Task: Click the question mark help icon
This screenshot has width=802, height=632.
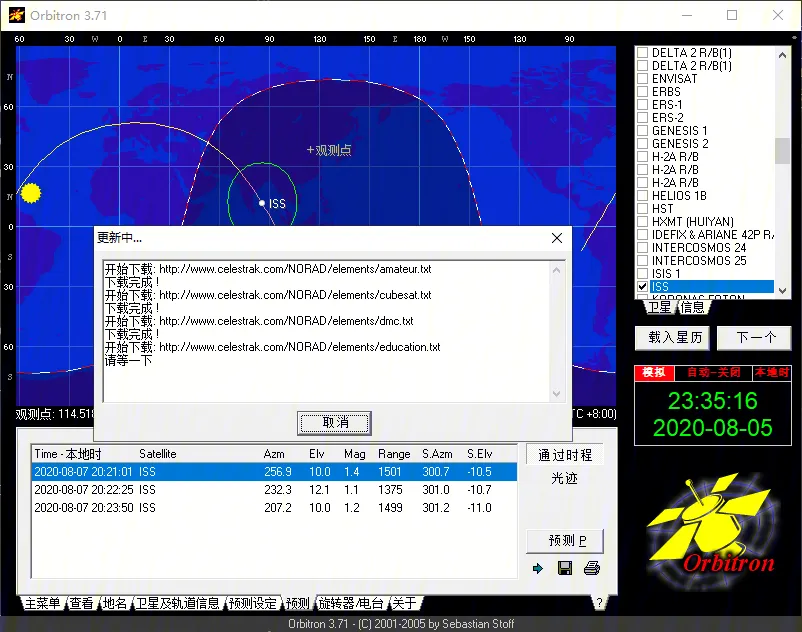Action: [x=599, y=603]
